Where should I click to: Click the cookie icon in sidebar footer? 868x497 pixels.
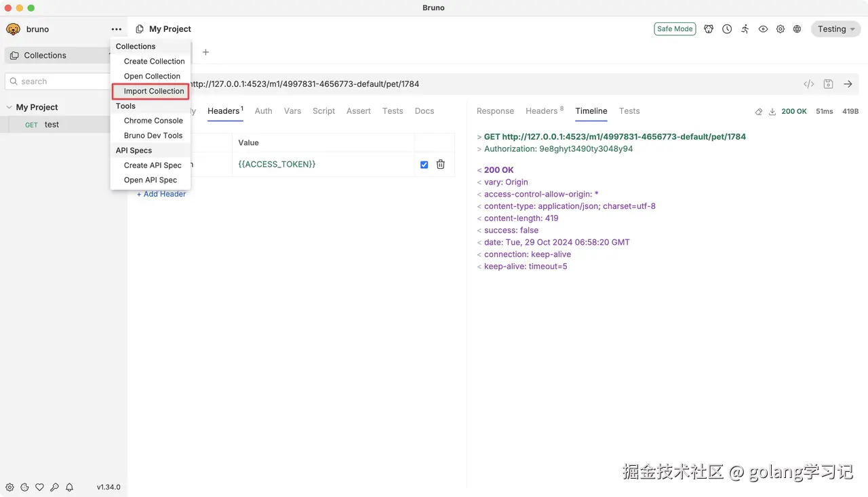(x=24, y=487)
